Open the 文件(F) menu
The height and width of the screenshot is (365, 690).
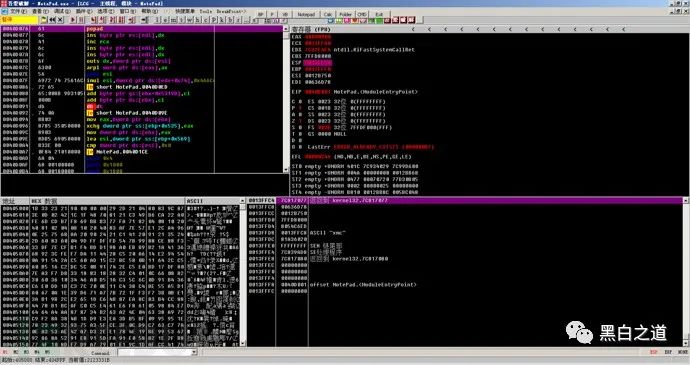click(18, 11)
